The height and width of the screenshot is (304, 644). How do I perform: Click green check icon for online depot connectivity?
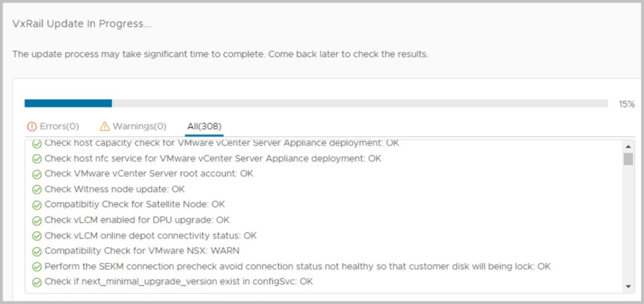tap(37, 236)
